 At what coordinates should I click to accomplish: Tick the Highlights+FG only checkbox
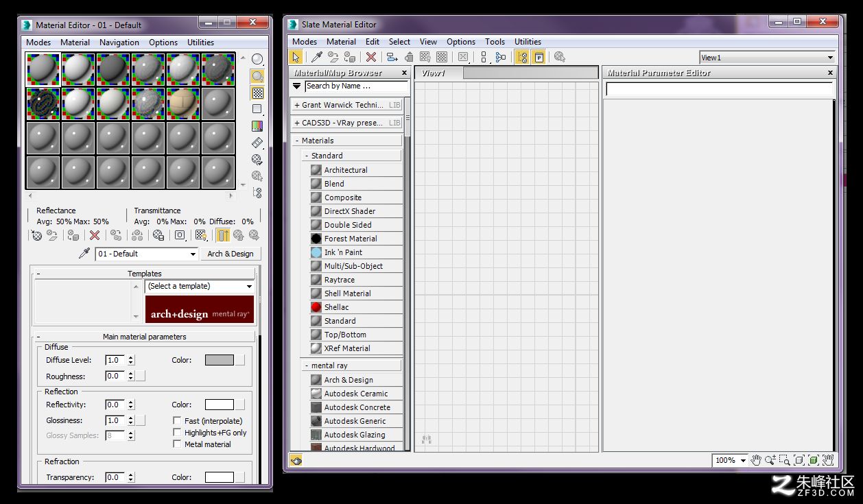[177, 433]
